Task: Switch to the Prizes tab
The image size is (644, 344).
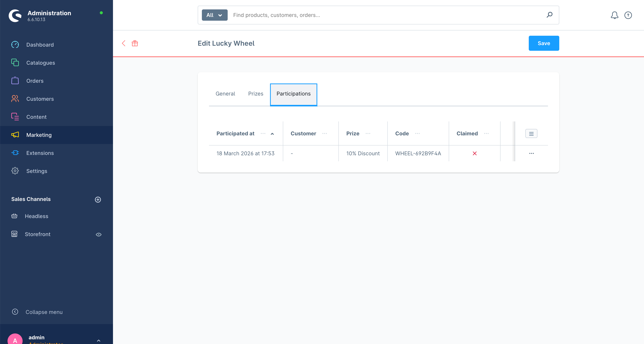Action: click(x=256, y=94)
